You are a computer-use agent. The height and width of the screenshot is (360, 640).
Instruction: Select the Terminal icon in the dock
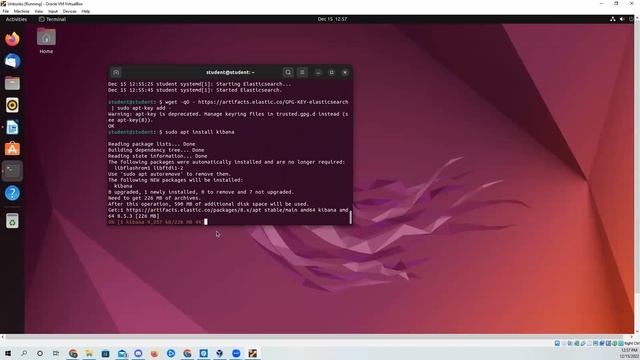click(12, 171)
